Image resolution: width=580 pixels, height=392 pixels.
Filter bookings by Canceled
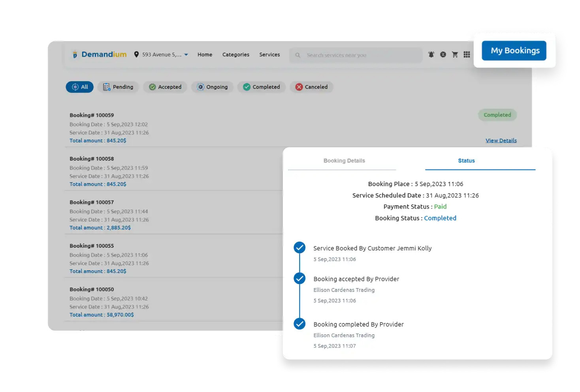click(x=311, y=87)
